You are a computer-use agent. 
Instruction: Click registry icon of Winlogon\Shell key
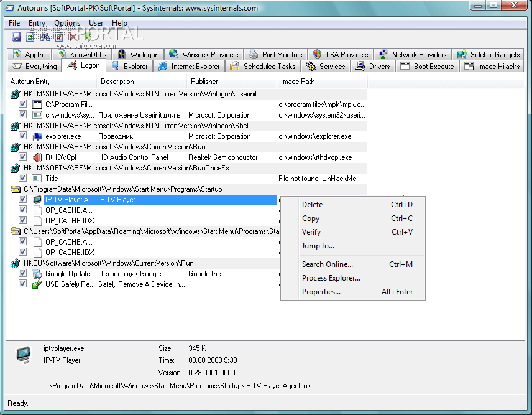[x=16, y=126]
